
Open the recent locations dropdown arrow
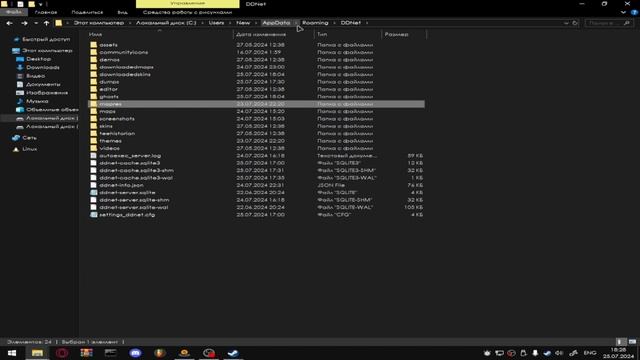coord(36,23)
